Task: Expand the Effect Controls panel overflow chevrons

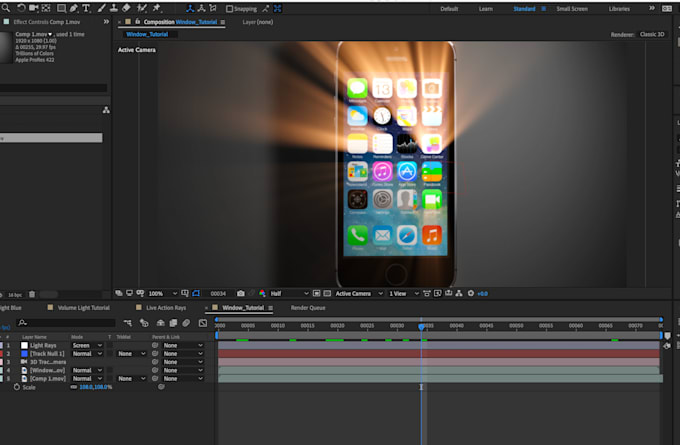Action: pyautogui.click(x=106, y=22)
